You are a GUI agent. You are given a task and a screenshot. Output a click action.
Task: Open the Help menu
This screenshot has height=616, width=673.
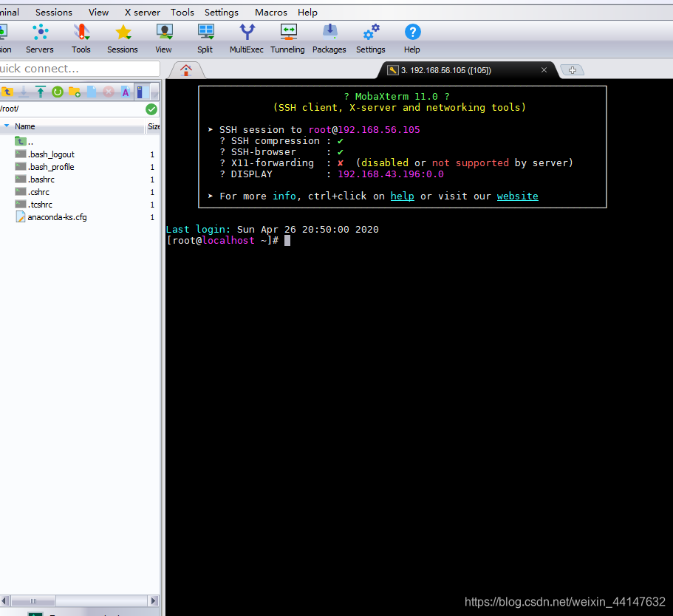(308, 13)
